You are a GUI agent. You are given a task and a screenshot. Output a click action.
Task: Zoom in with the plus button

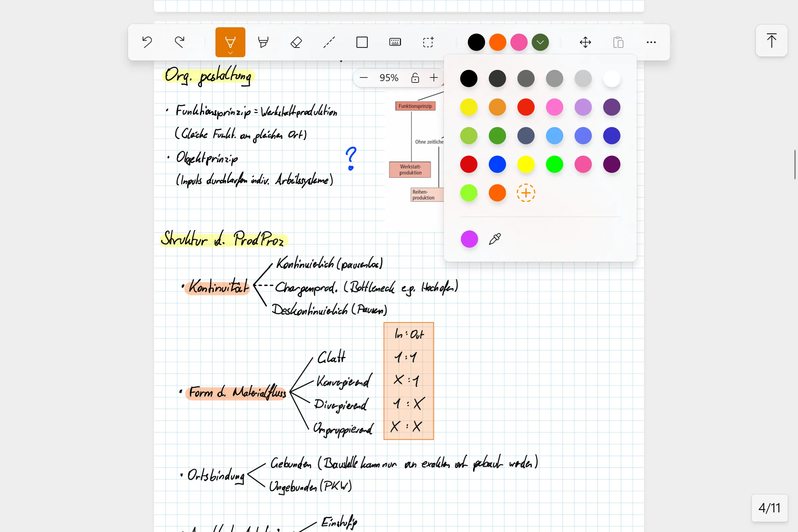pos(434,78)
